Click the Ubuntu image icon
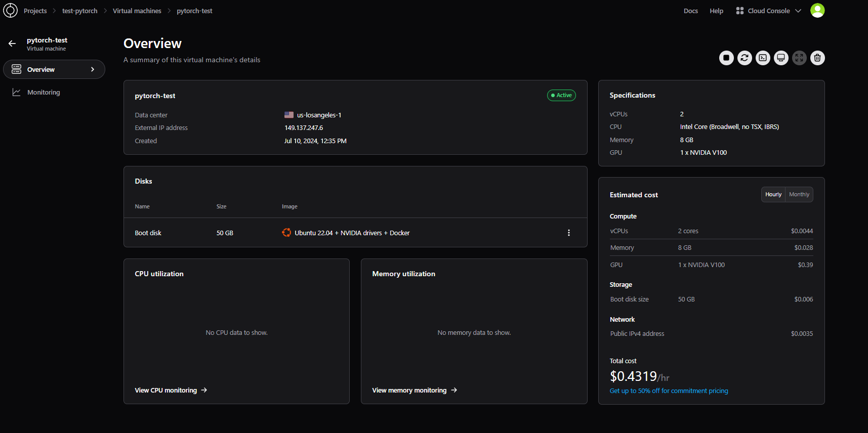868x433 pixels. pos(286,233)
